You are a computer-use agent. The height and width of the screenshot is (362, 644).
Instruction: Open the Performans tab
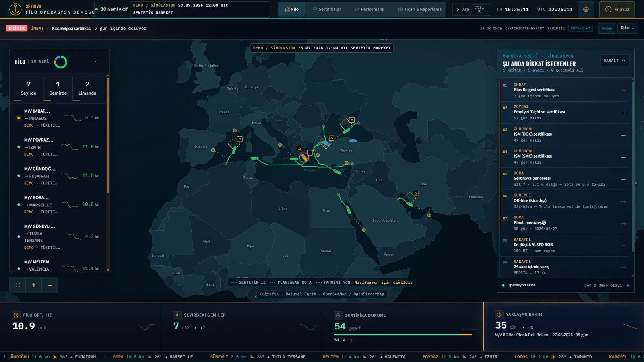click(x=369, y=9)
